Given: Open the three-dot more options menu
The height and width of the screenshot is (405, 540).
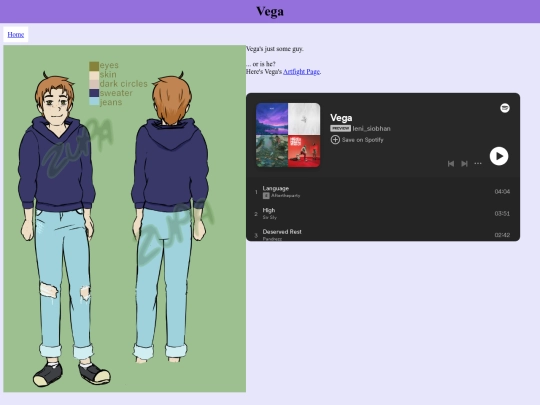Looking at the screenshot, I should pos(478,164).
